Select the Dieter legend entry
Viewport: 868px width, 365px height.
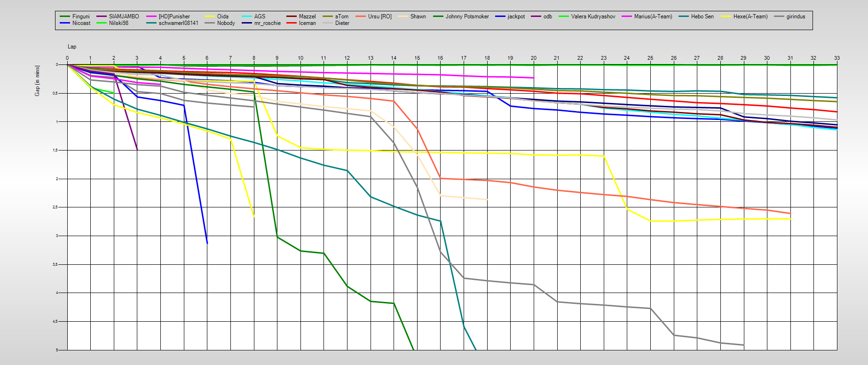(x=342, y=23)
